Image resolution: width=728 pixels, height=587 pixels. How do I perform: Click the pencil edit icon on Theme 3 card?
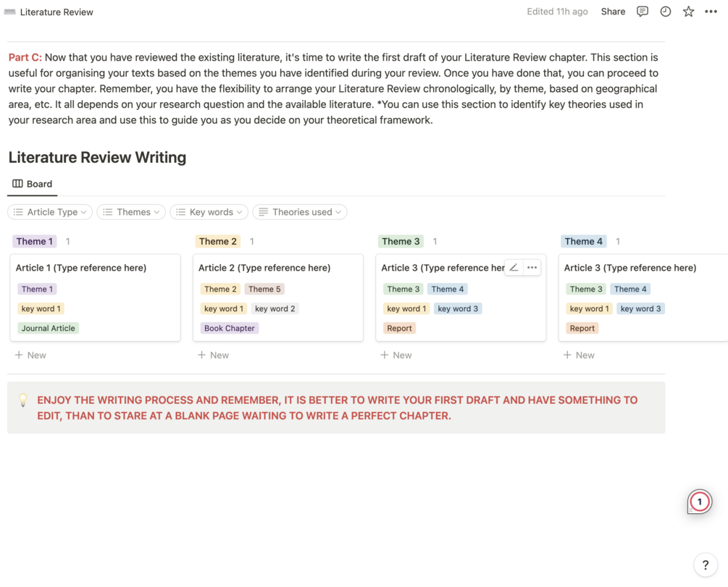pos(514,267)
